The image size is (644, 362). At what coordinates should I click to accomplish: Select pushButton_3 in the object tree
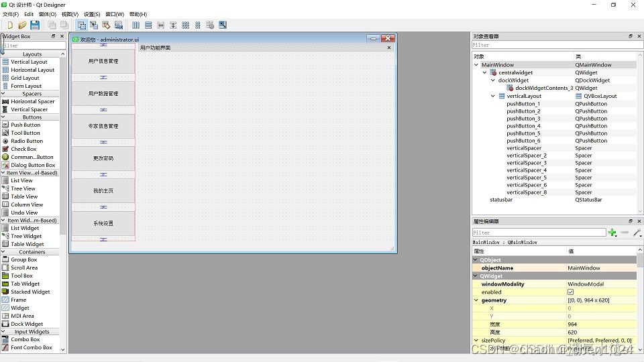pyautogui.click(x=523, y=119)
